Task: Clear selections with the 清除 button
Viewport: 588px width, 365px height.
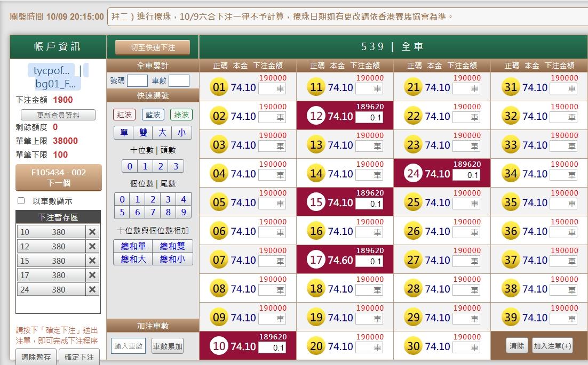Action: point(517,346)
